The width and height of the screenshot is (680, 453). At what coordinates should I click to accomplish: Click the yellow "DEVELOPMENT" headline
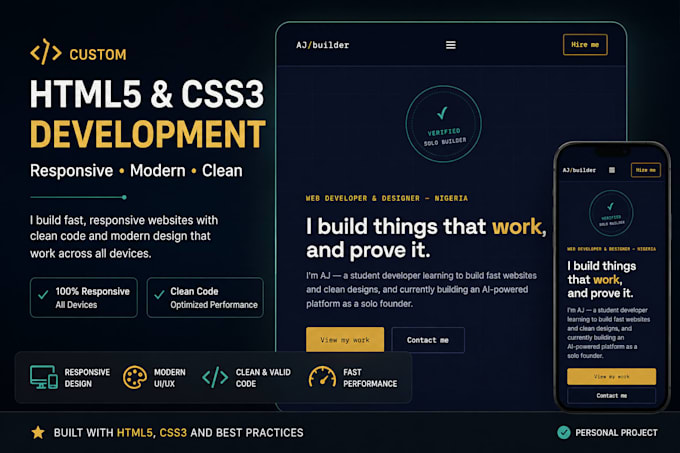147,134
